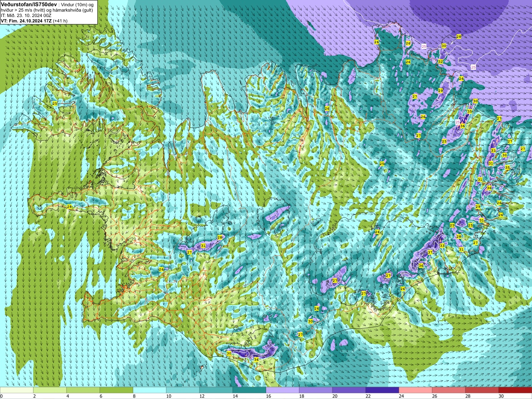
Task: Click the pale yellow 0–2 legend swatch
Action: tap(17, 390)
